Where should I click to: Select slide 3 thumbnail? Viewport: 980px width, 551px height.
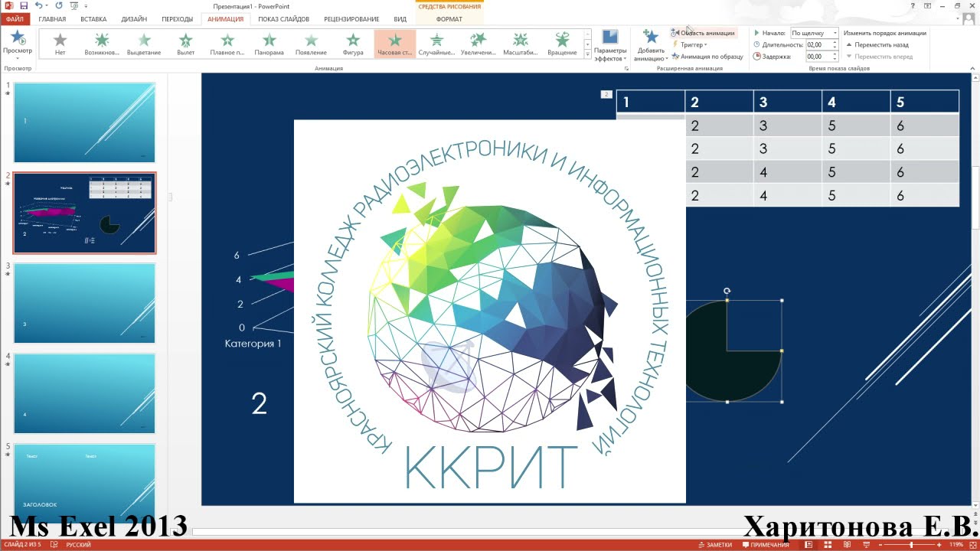click(x=84, y=303)
